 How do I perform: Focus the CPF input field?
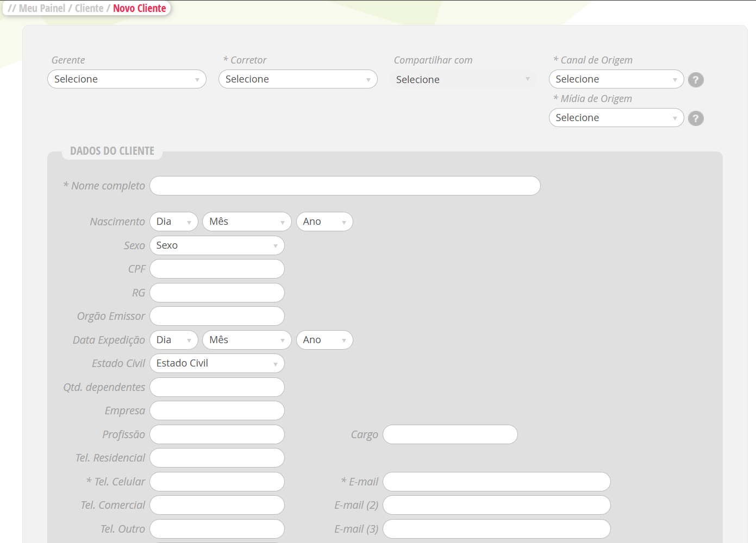tap(217, 269)
